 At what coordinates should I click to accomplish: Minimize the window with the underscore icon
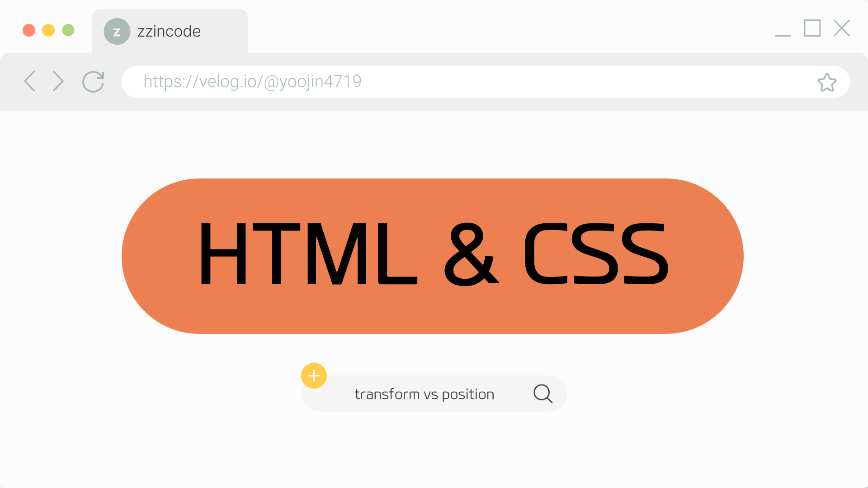pos(783,35)
